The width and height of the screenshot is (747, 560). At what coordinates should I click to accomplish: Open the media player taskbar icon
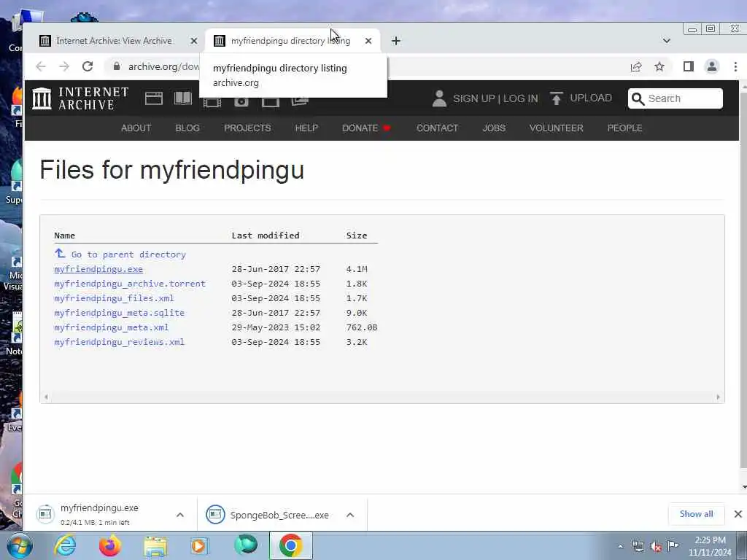click(x=199, y=545)
